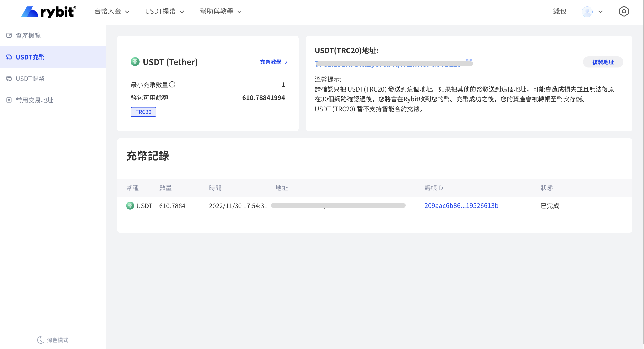Screen dimensions: 644x349
Task: Open the transaction ID link 209aac6b86...19526613b
Action: (461, 206)
